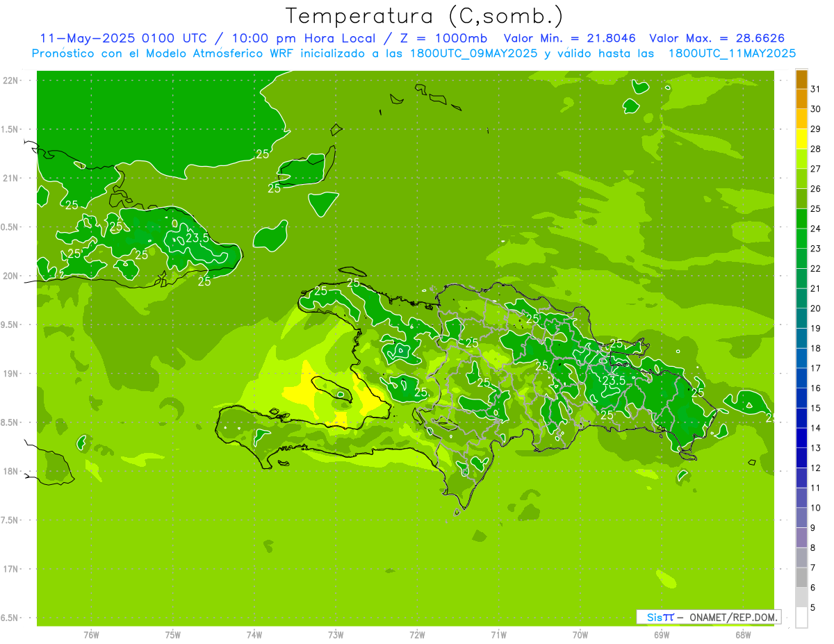This screenshot has width=834, height=644.
Task: Click the "68W" longitude label
Action: [743, 634]
